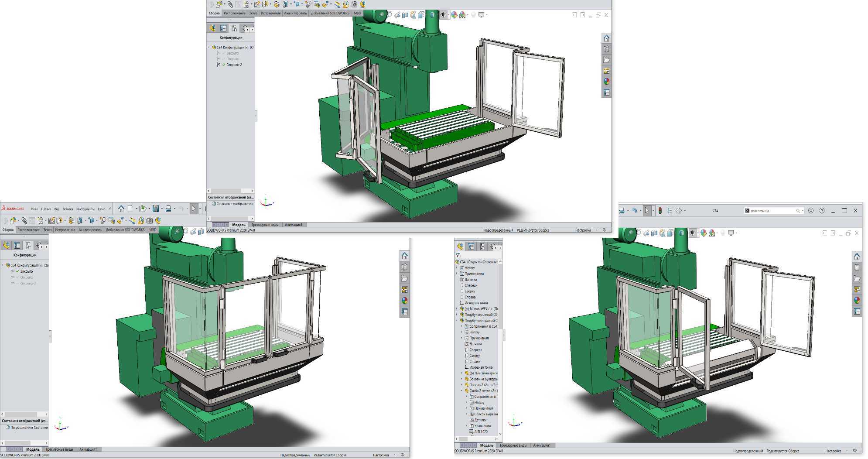Image resolution: width=868 pixels, height=459 pixels.
Task: Click the user account icon in bottom-right window
Action: coord(811,211)
